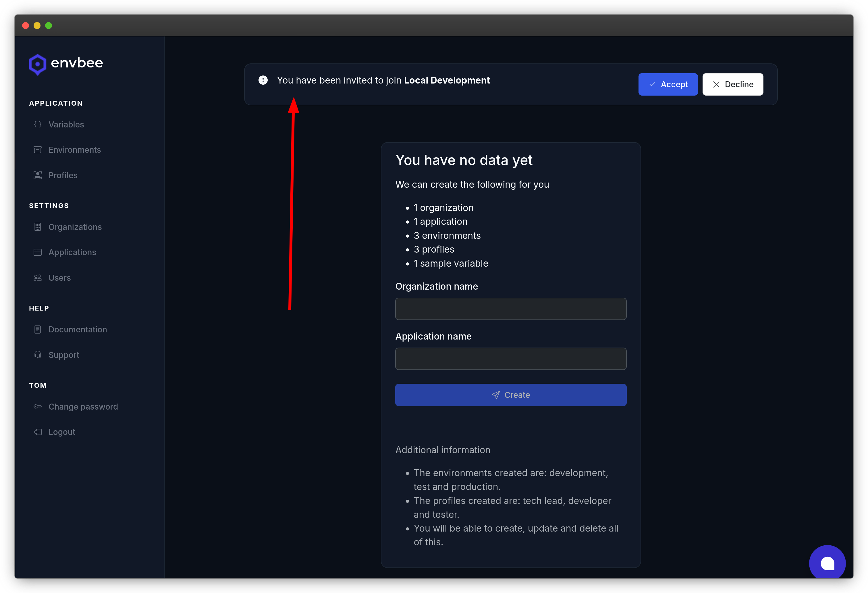Image resolution: width=868 pixels, height=593 pixels.
Task: Click the Support headset icon
Action: (38, 354)
